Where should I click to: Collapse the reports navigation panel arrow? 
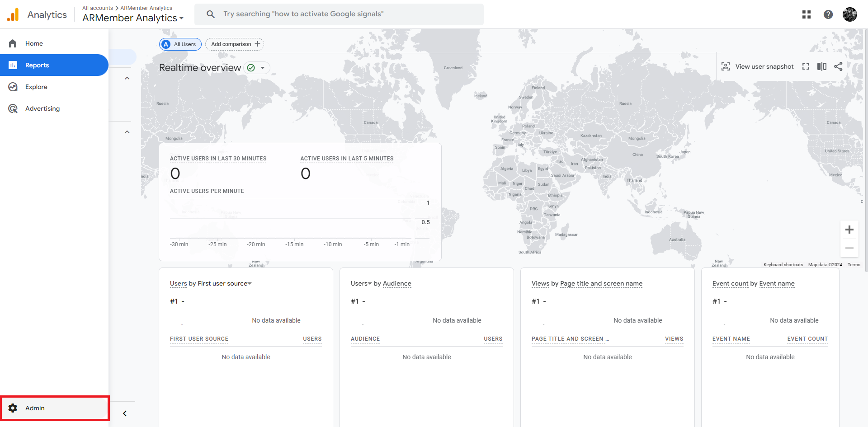tap(125, 413)
